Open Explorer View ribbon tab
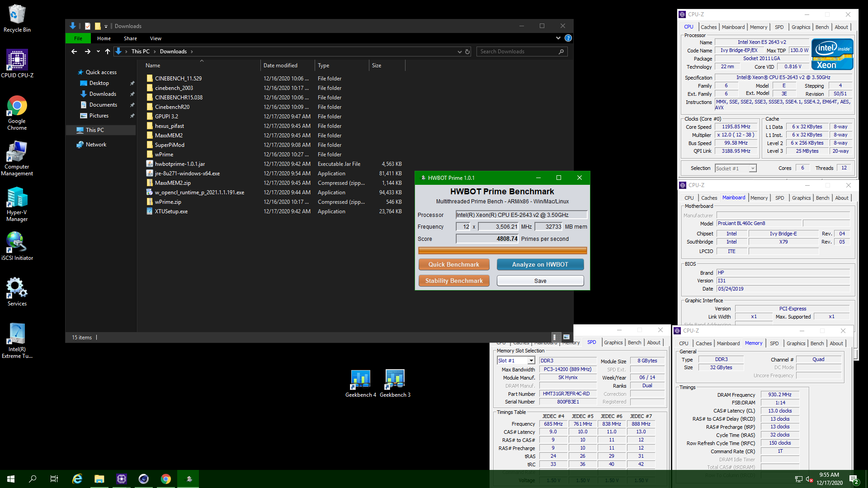 click(156, 38)
